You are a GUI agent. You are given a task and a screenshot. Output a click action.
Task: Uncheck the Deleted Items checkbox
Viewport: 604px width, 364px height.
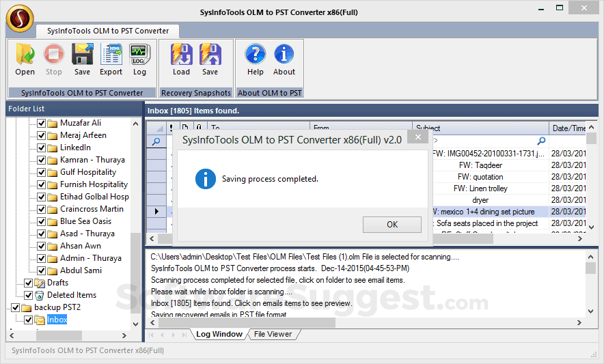tap(28, 296)
